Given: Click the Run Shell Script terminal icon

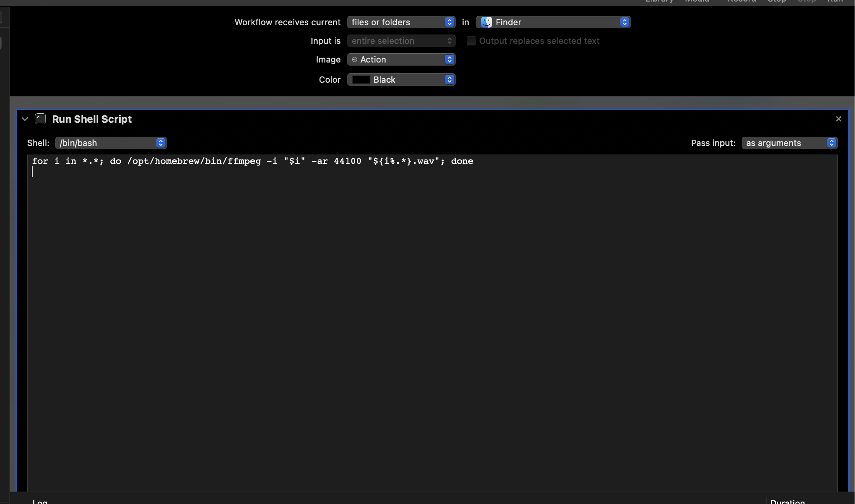Looking at the screenshot, I should point(40,119).
